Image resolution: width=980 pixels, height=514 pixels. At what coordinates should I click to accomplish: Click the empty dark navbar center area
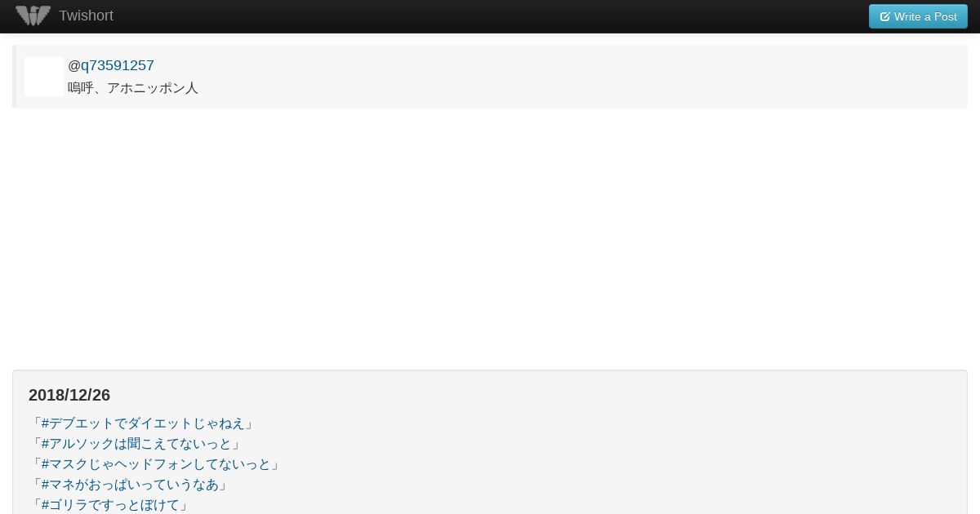tap(490, 16)
